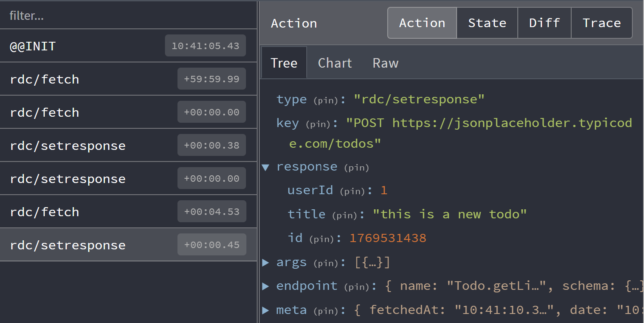This screenshot has height=323, width=644.
Task: Switch to the Raw view
Action: tap(385, 63)
